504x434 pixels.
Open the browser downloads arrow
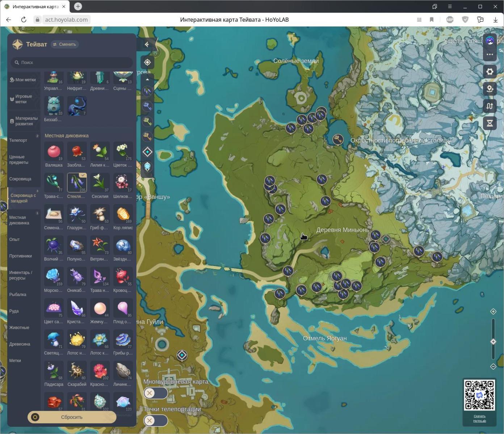495,20
